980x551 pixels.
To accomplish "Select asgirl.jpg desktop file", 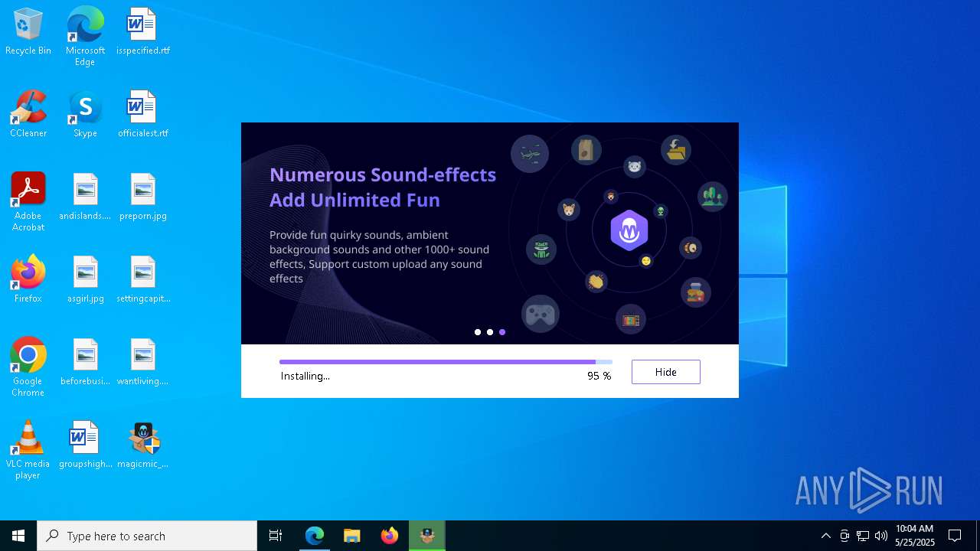I will point(86,280).
